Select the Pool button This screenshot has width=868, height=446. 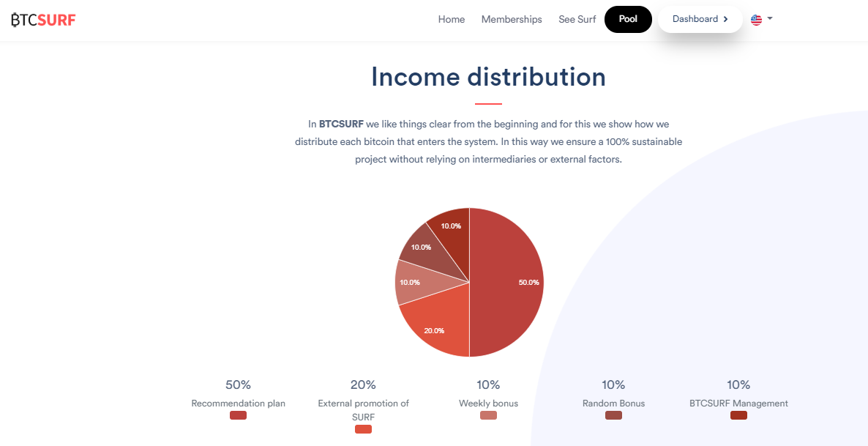(628, 19)
